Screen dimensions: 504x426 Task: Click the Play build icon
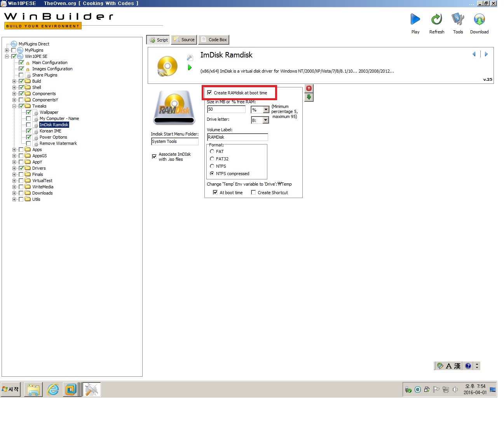coord(415,19)
